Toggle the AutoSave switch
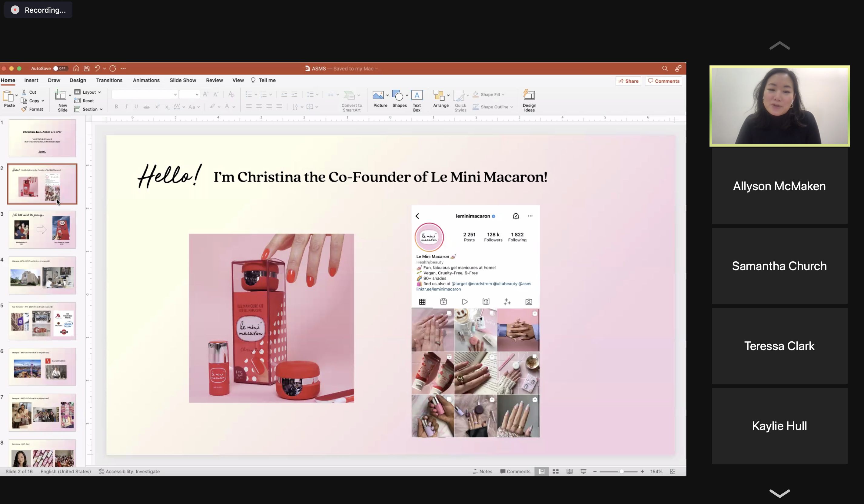 (60, 68)
